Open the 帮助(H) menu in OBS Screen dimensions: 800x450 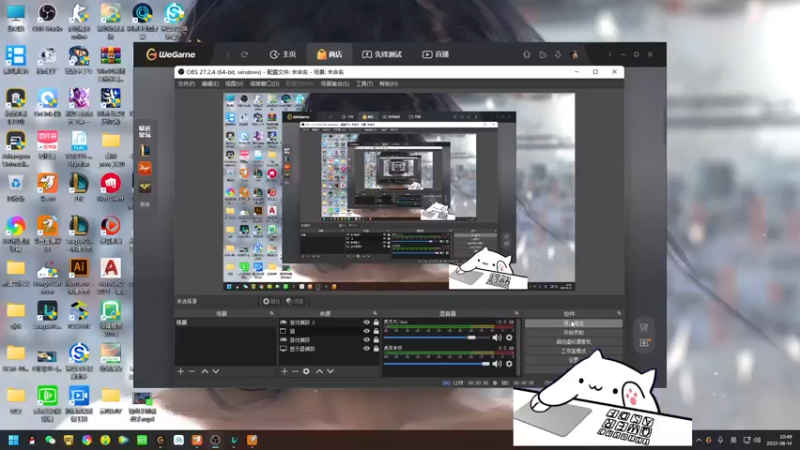coord(388,84)
